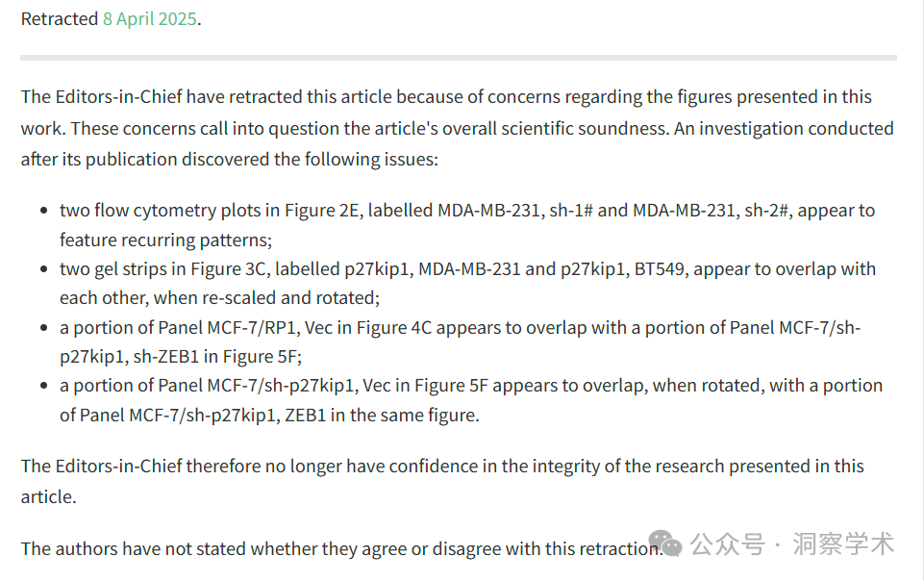Image resolution: width=924 pixels, height=581 pixels.
Task: Open the 8 April 2025 date link
Action: (x=150, y=19)
